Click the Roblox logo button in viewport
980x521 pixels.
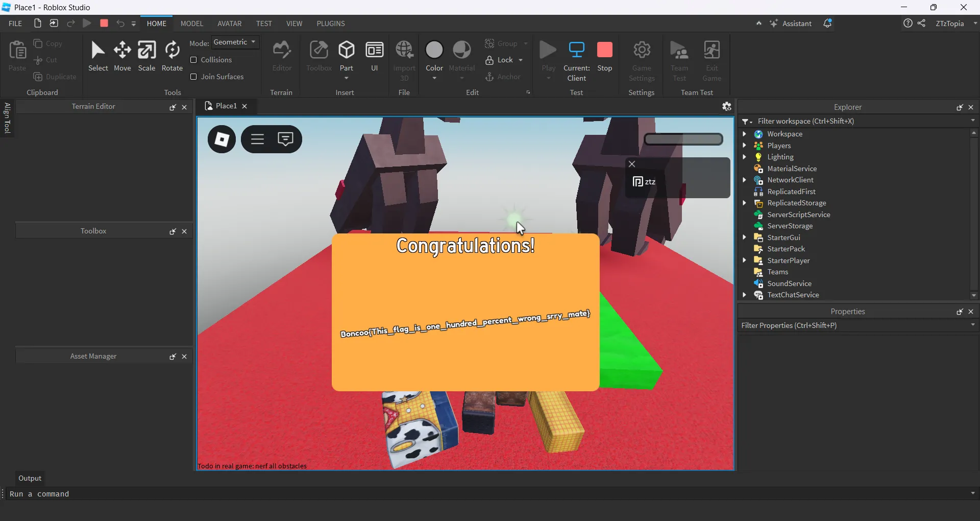point(222,139)
